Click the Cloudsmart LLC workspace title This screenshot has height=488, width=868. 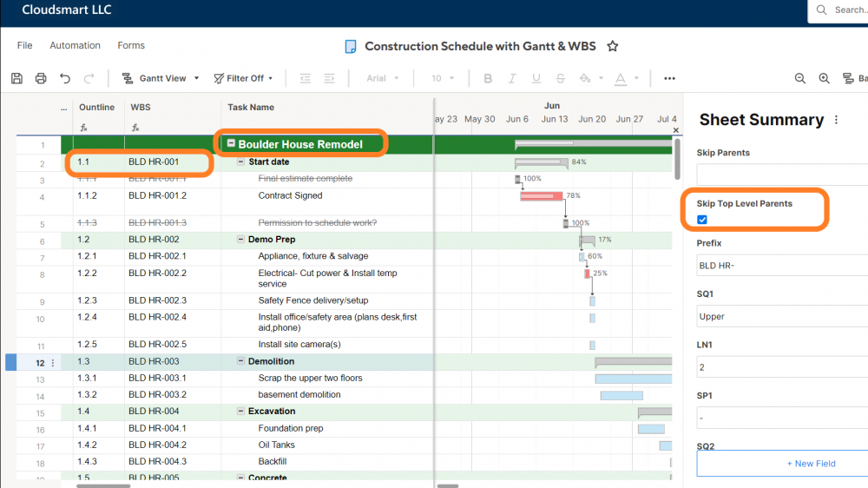(x=67, y=10)
